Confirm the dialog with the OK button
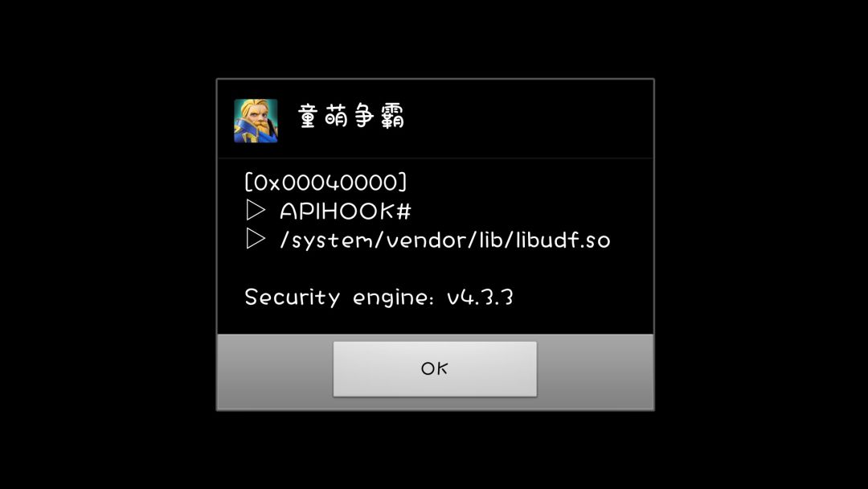868x489 pixels. [435, 369]
